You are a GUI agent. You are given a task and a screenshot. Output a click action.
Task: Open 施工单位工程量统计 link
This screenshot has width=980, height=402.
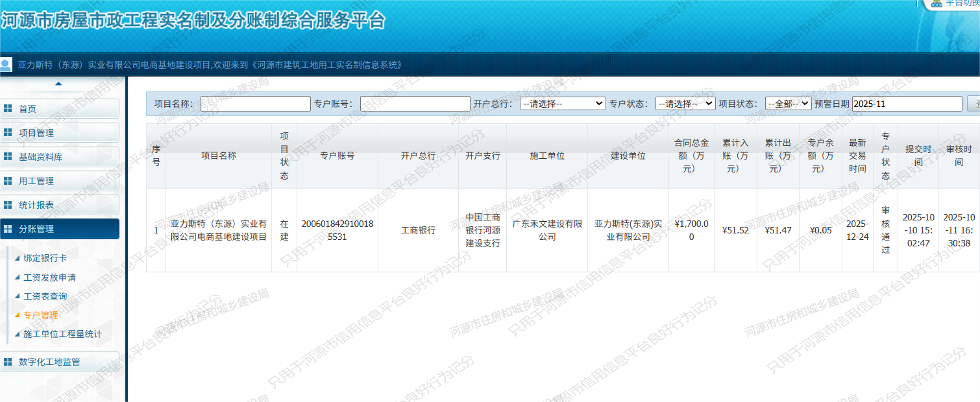pyautogui.click(x=62, y=335)
